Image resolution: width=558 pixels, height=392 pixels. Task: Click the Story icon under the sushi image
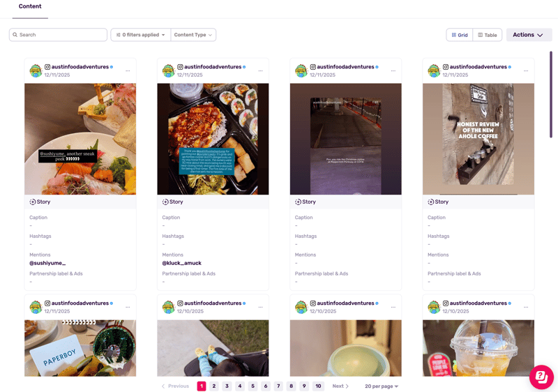pos(32,202)
